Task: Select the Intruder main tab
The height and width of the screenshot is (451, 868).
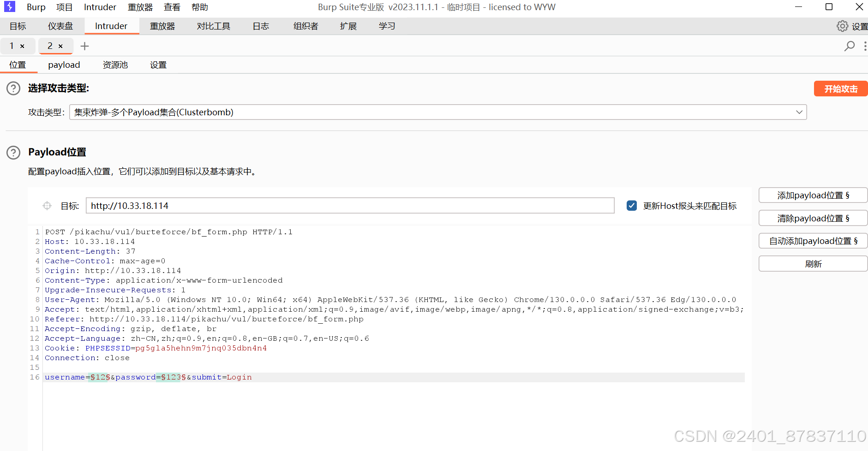Action: tap(111, 26)
